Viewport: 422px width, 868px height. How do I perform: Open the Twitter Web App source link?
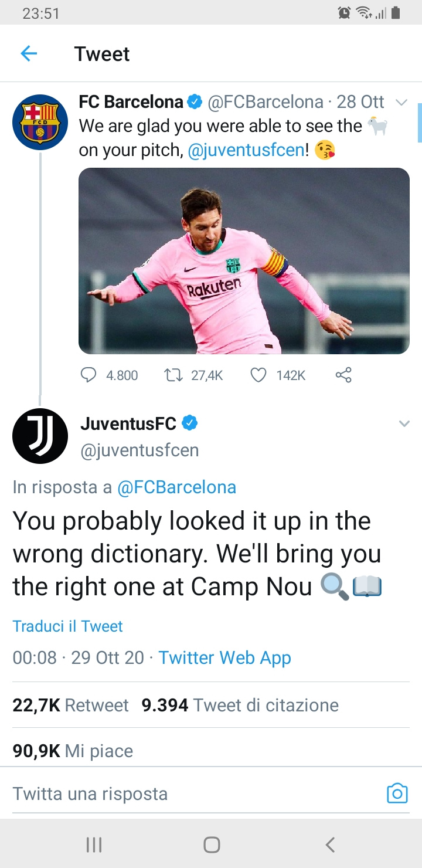point(224,658)
